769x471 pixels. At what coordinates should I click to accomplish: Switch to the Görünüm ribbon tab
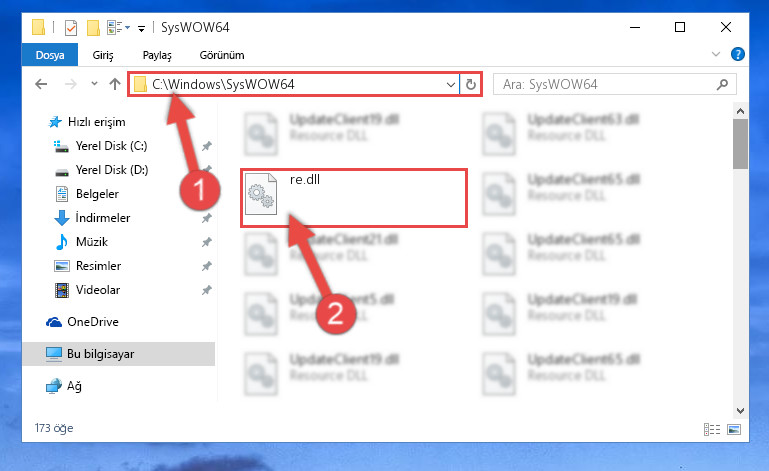(x=222, y=55)
